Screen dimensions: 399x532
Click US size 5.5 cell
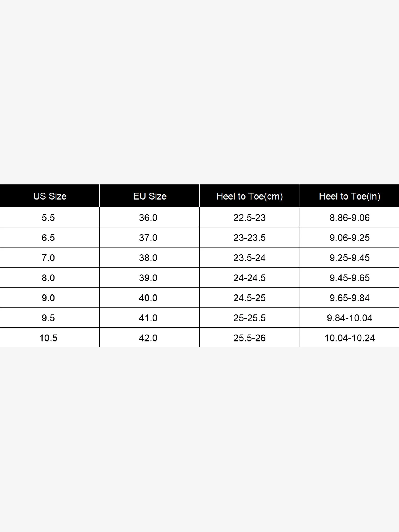[50, 218]
